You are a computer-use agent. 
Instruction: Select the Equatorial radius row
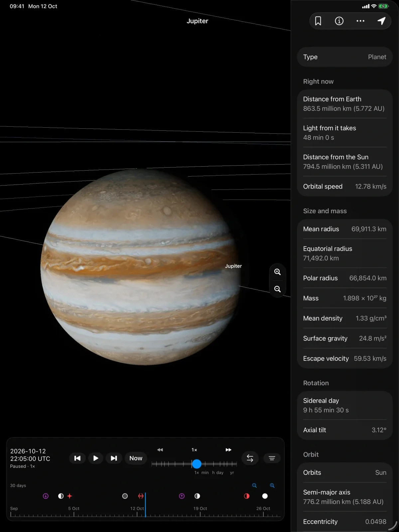345,253
